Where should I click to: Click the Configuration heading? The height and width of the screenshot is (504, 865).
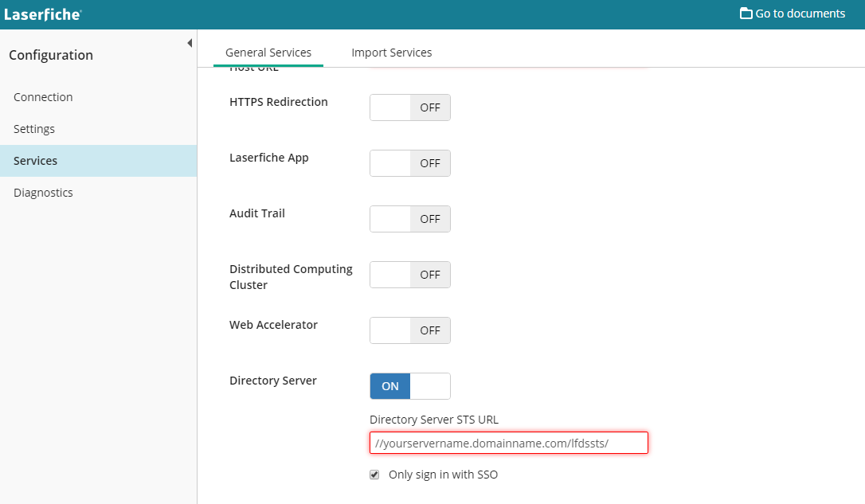pos(51,55)
